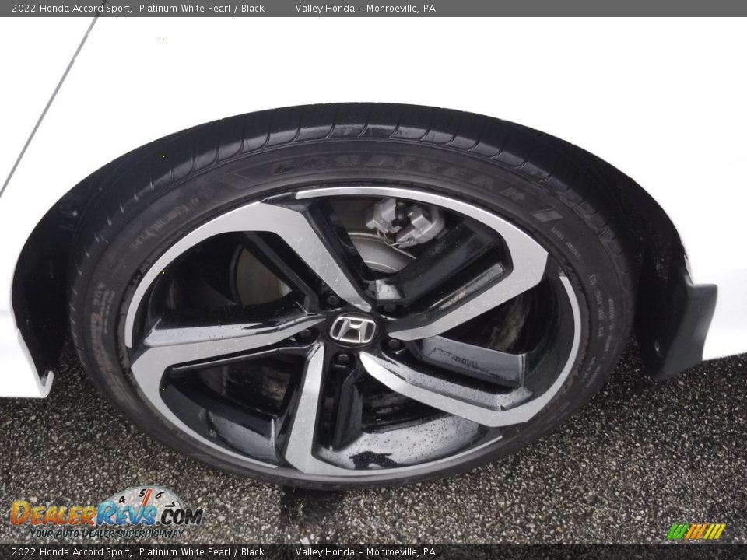747x560 pixels.
Task: Click "Valley Honda – Monroeville, PA" in bottom caption
Action: tap(366, 552)
